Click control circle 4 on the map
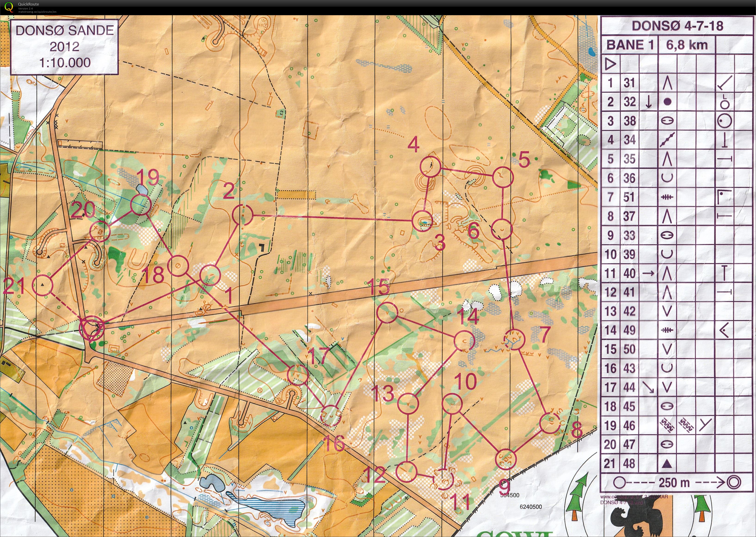Screen dimensions: 756x537 [x=430, y=166]
